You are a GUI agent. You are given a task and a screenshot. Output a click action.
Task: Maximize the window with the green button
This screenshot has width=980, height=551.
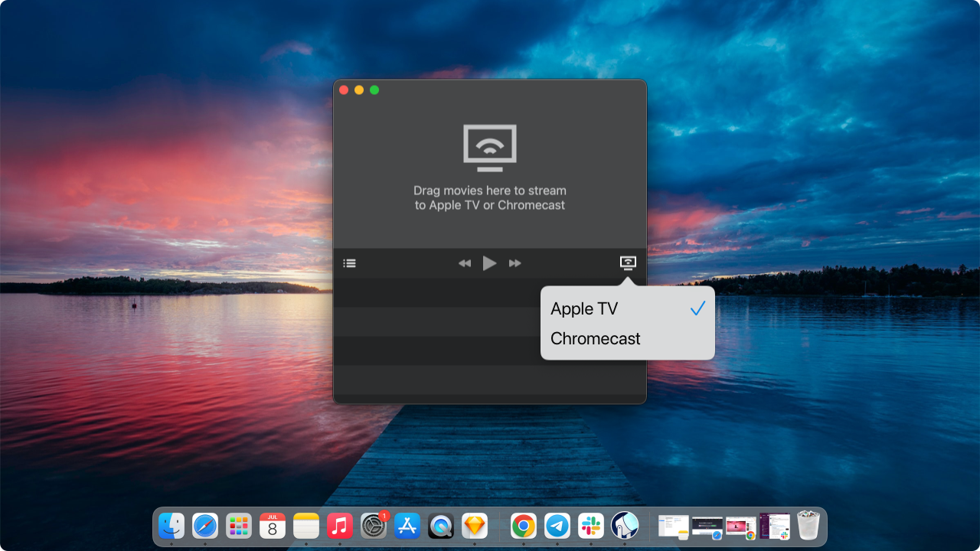coord(374,90)
